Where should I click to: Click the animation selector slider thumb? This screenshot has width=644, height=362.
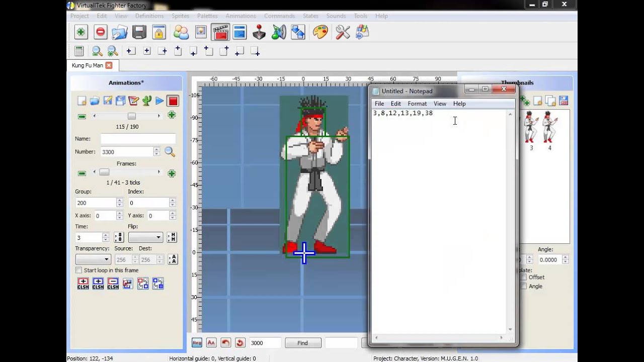point(132,116)
